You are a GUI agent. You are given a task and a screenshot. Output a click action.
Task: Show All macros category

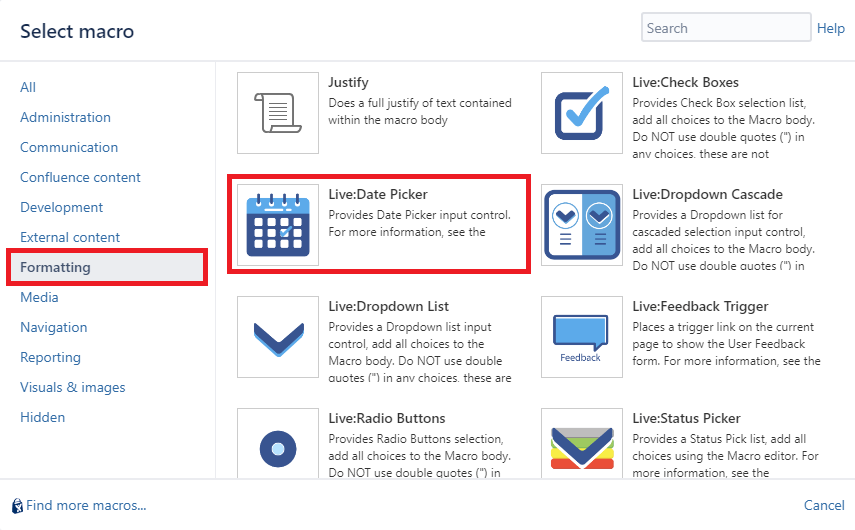point(28,87)
